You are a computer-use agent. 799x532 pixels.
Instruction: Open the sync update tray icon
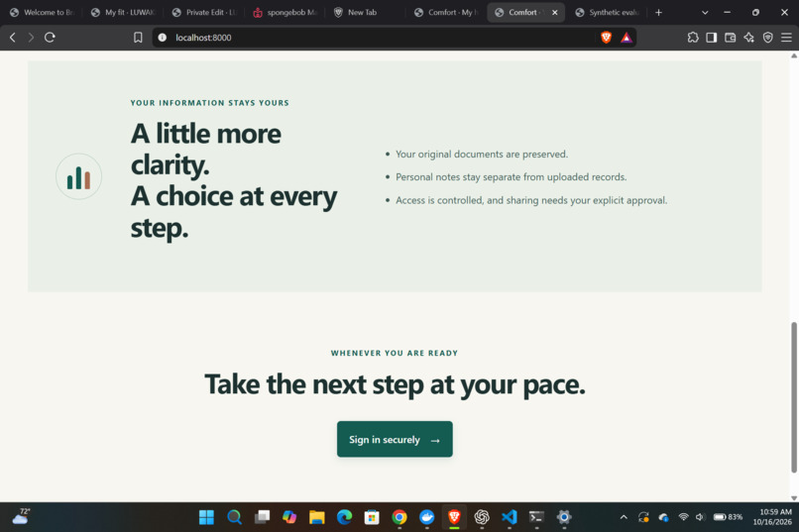pyautogui.click(x=643, y=517)
